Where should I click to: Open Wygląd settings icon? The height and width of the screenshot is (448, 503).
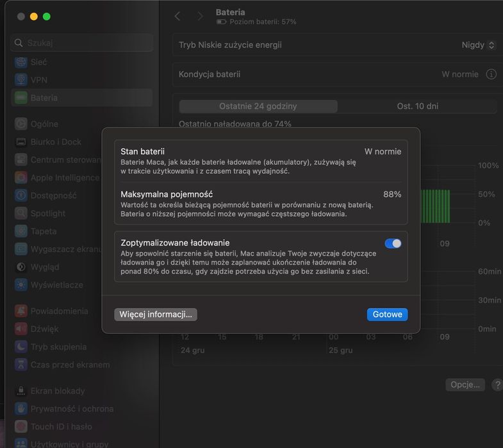[x=21, y=267]
